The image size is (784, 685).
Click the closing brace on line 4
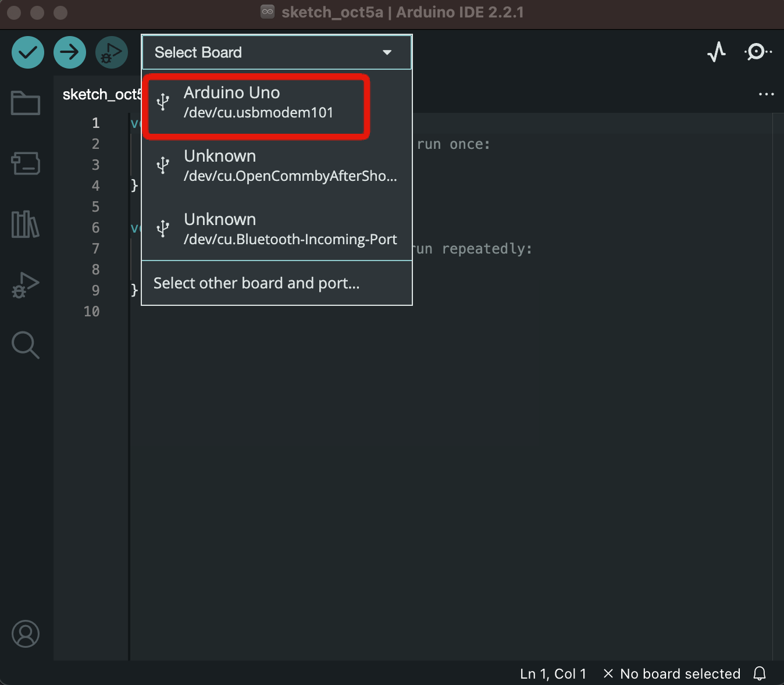point(134,185)
